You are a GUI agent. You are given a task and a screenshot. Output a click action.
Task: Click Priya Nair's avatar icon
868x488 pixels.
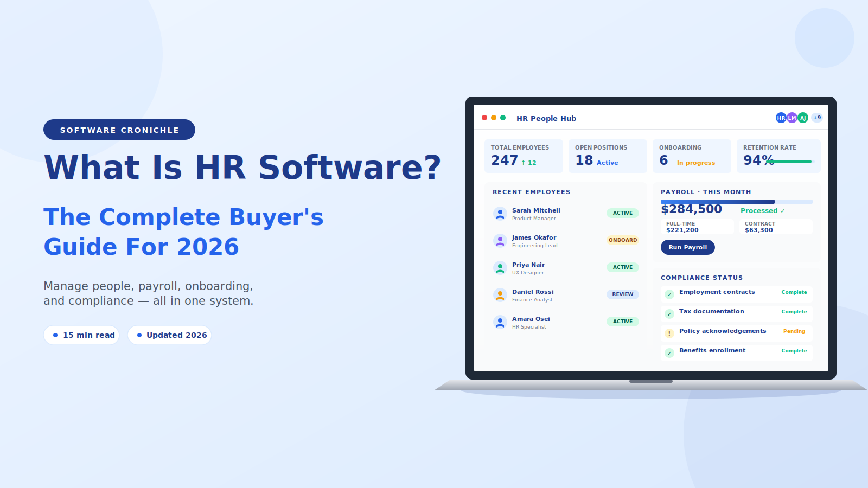(x=500, y=268)
